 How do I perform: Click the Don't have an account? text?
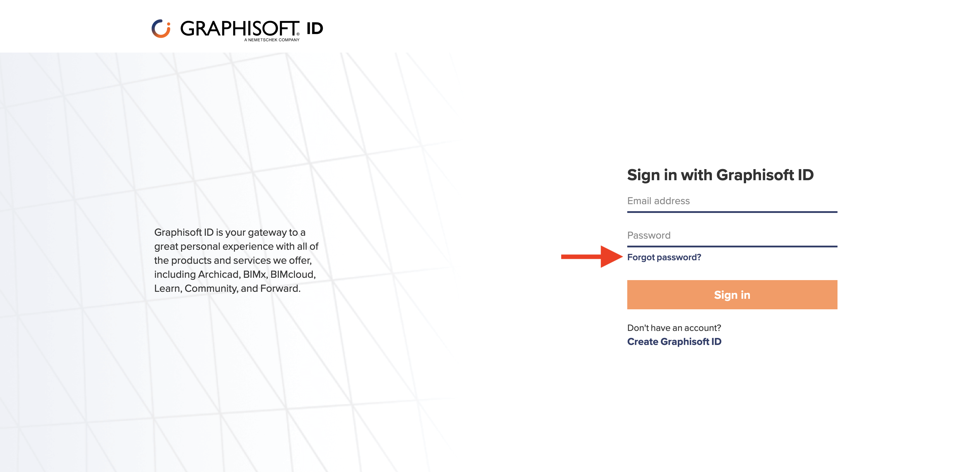point(674,328)
